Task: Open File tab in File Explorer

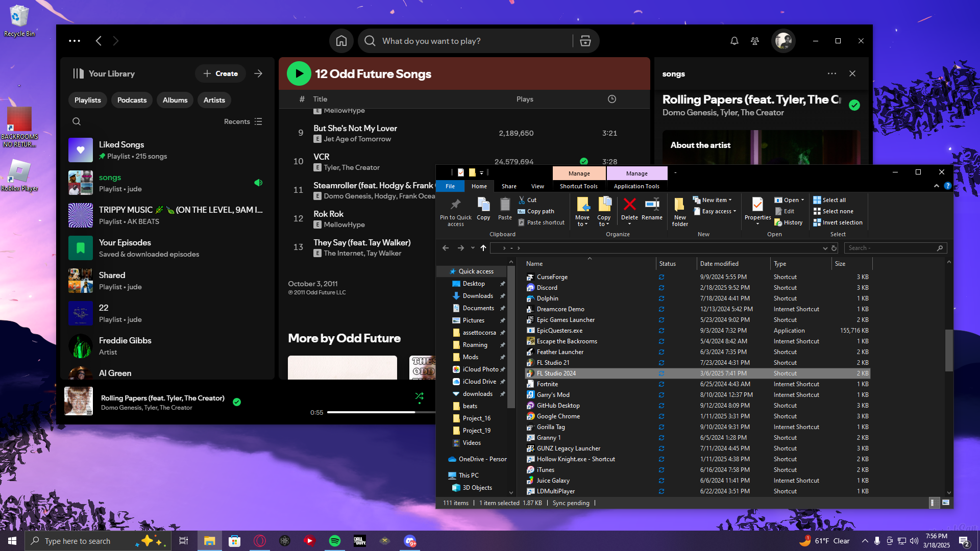Action: [x=450, y=186]
